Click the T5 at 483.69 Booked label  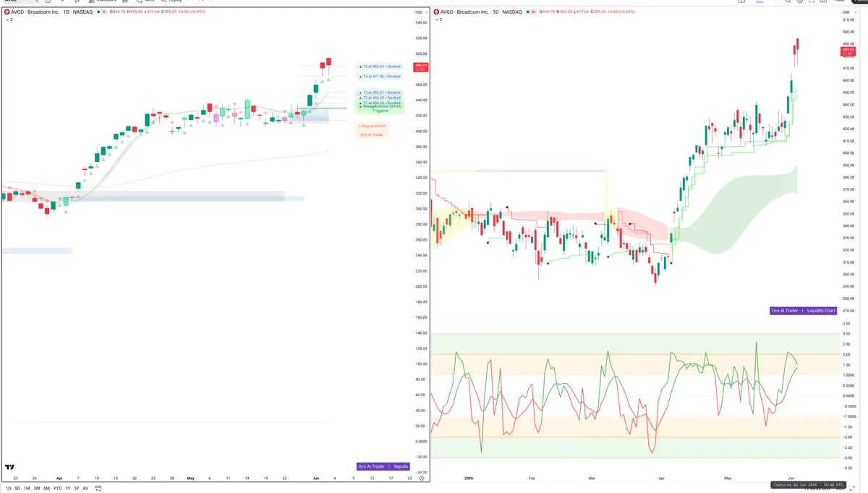(x=379, y=67)
